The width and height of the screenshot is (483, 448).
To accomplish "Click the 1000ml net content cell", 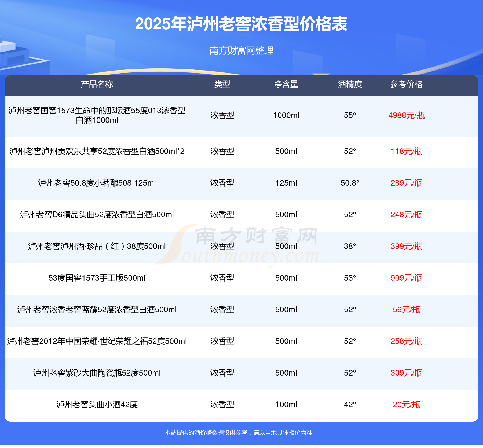I will 286,115.
